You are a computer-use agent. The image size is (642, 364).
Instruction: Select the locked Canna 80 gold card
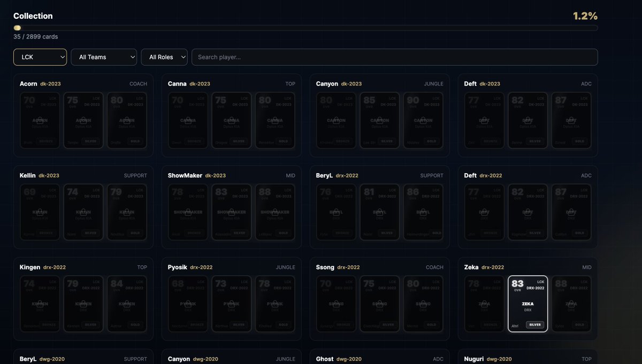pyautogui.click(x=275, y=121)
